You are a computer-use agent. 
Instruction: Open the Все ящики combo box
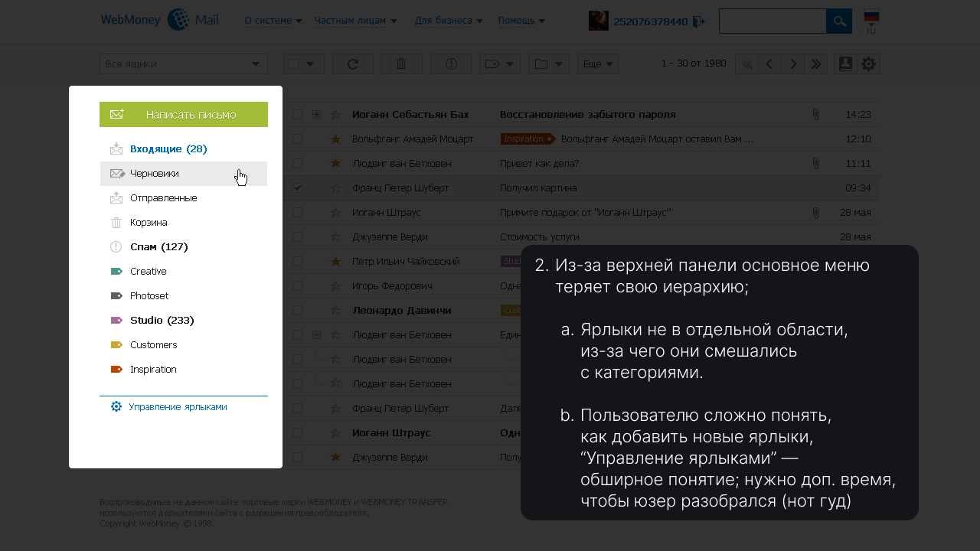tap(184, 64)
